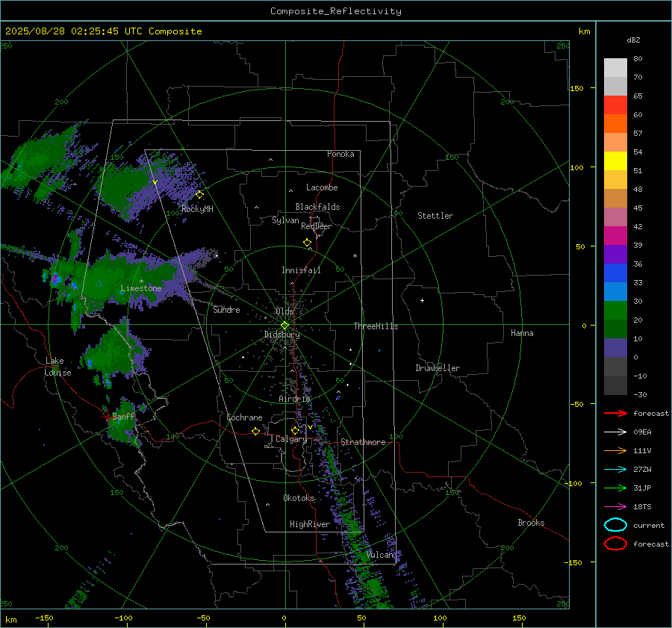672x628 pixels.
Task: Click the Innisfail town label
Action: [301, 270]
